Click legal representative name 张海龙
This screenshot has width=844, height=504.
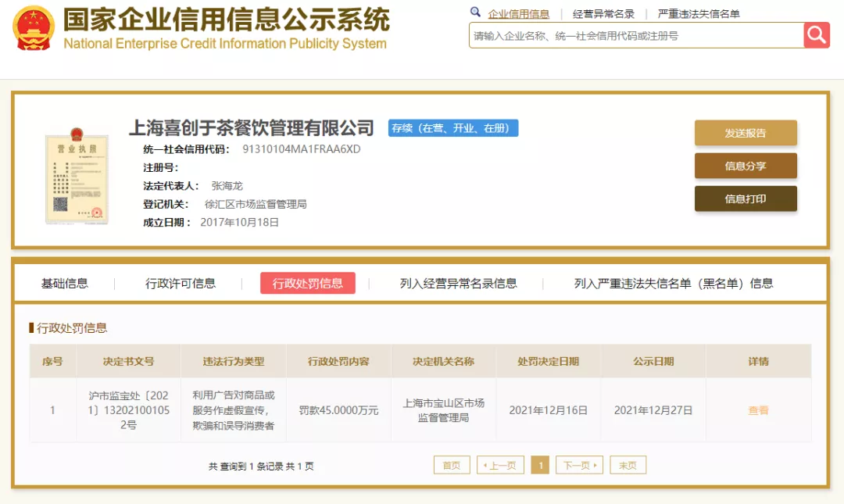227,186
